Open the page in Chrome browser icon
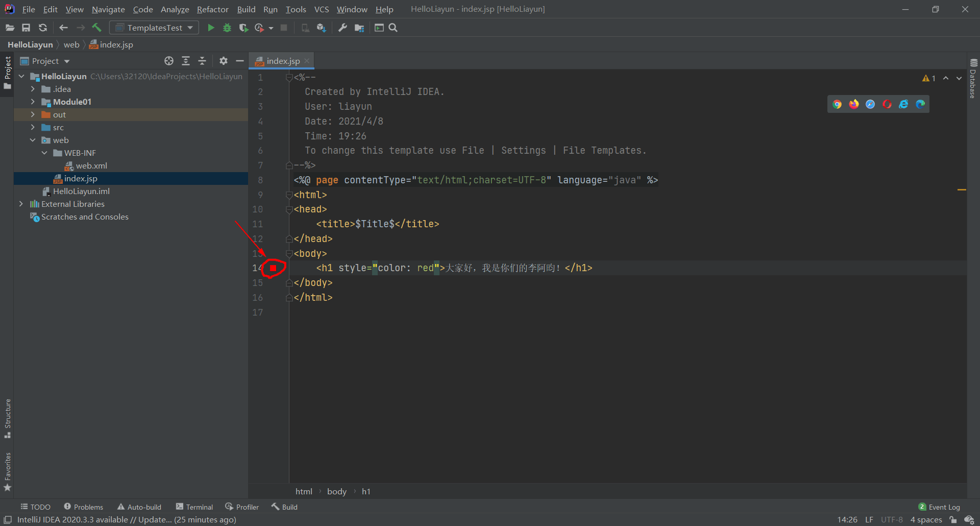This screenshot has width=980, height=526. coord(837,104)
